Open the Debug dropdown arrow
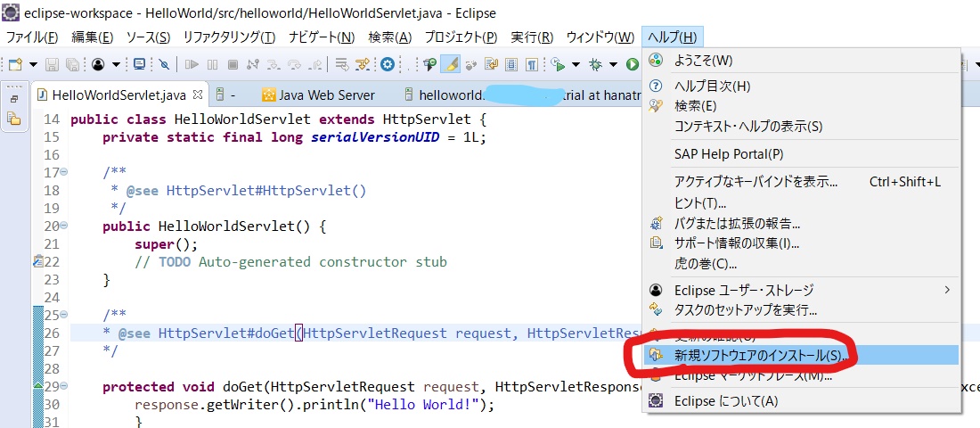The width and height of the screenshot is (980, 428). (x=614, y=64)
